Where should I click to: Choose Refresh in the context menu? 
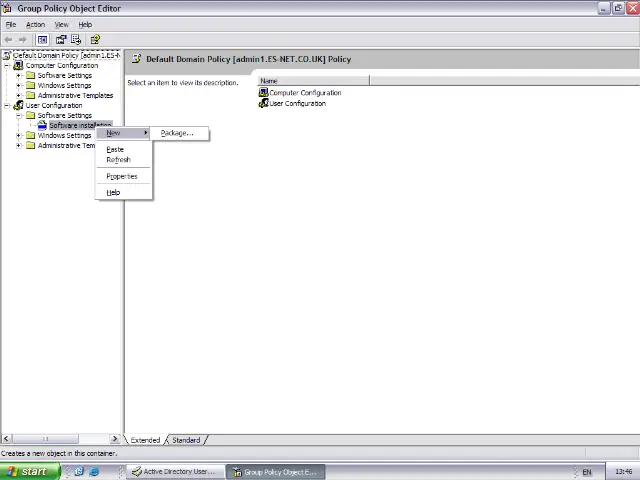tap(123, 160)
